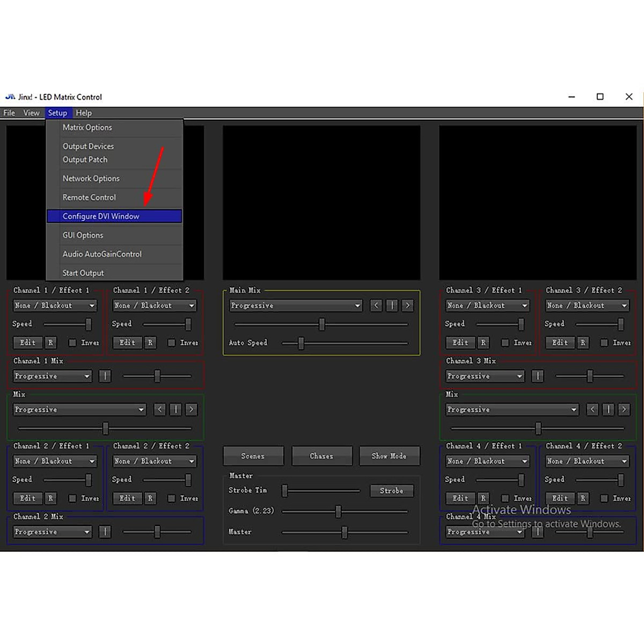Choose Matrix Options from Setup menu
Screen dimensions: 644x644
coord(87,127)
